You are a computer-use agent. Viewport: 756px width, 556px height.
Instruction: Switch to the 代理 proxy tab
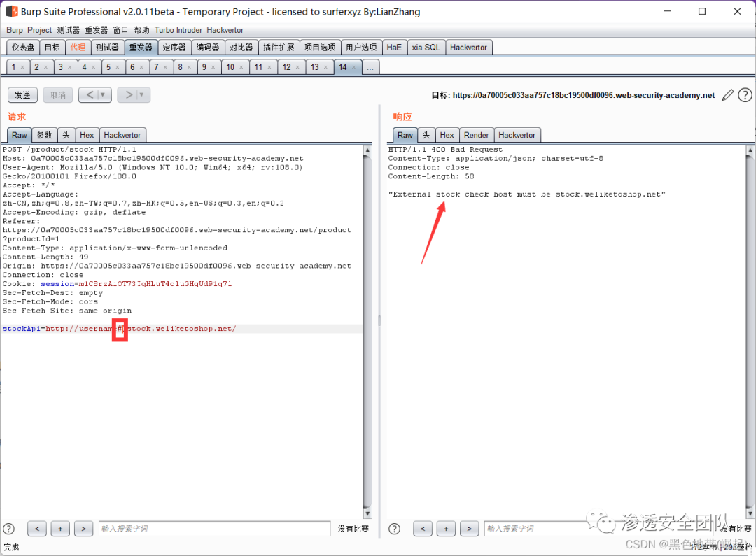[x=78, y=48]
